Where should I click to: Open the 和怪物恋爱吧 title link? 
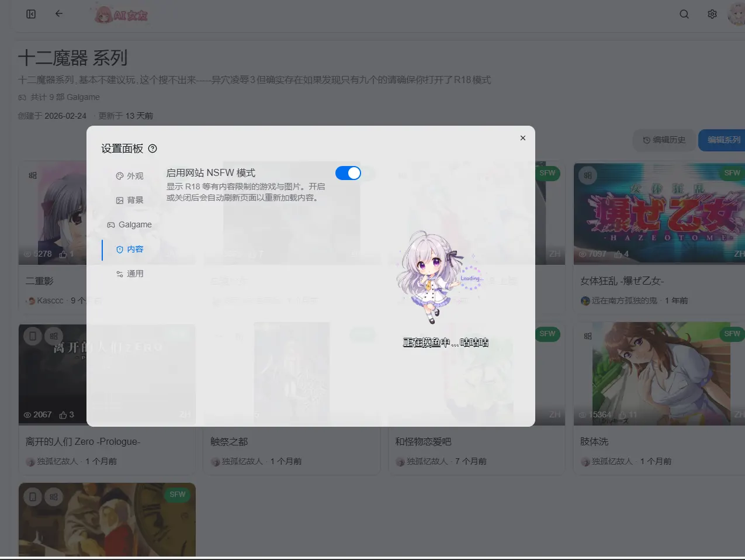[423, 442]
